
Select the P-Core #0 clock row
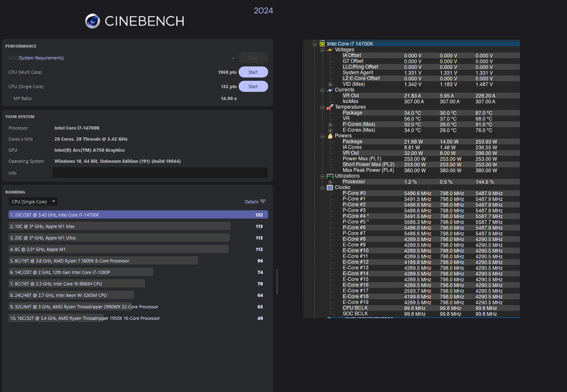(x=430, y=193)
